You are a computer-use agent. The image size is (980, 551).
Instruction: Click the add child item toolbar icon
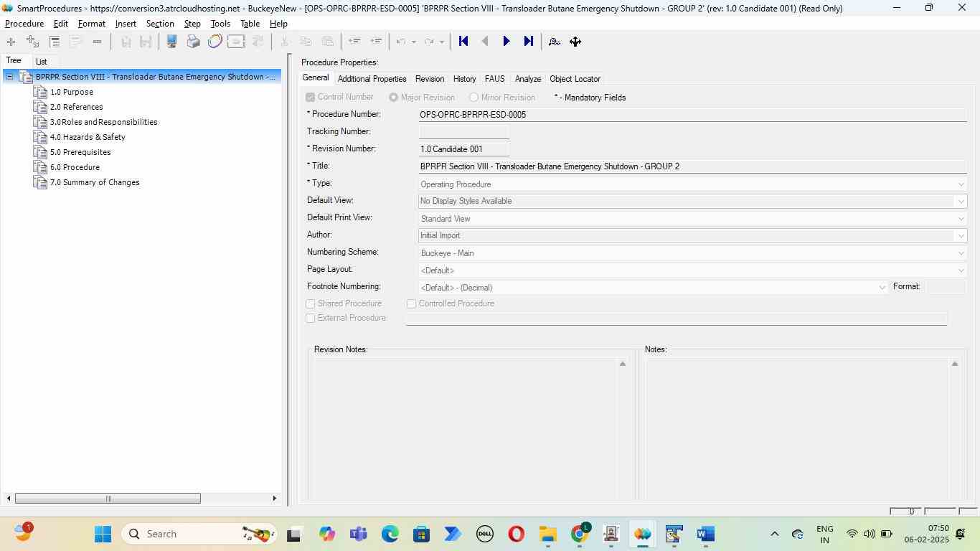[32, 42]
